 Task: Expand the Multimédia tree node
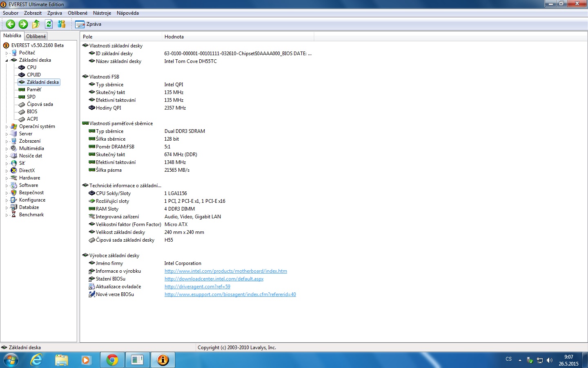coord(7,149)
